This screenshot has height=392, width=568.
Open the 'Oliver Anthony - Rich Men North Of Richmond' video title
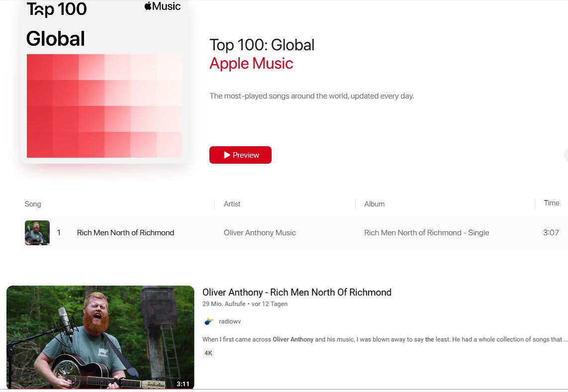tap(296, 293)
